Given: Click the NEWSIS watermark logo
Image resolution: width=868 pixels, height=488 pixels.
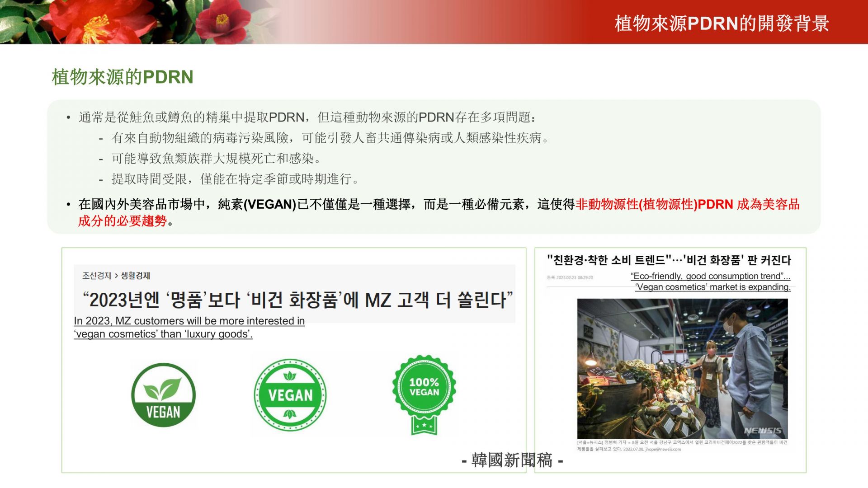Looking at the screenshot, I should pos(762,431).
